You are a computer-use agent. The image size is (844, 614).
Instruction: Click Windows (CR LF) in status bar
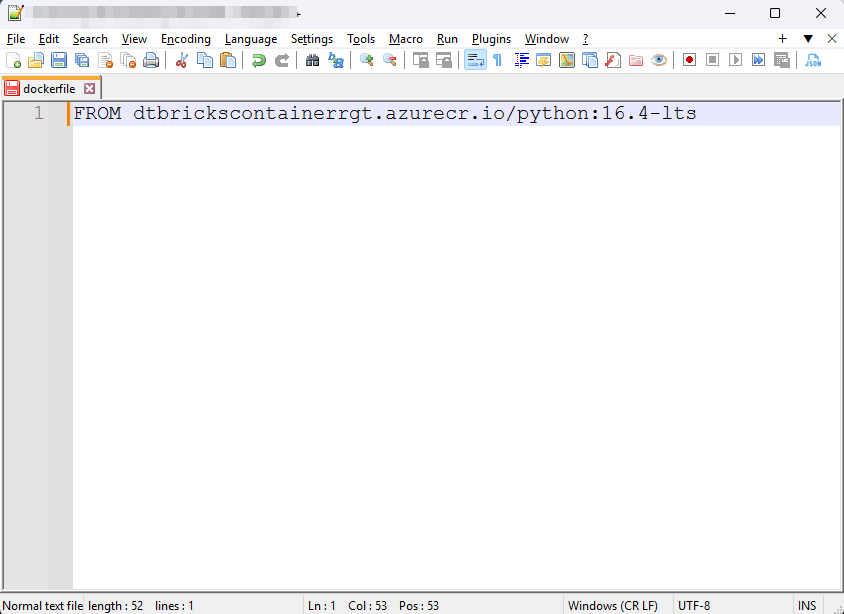(613, 605)
